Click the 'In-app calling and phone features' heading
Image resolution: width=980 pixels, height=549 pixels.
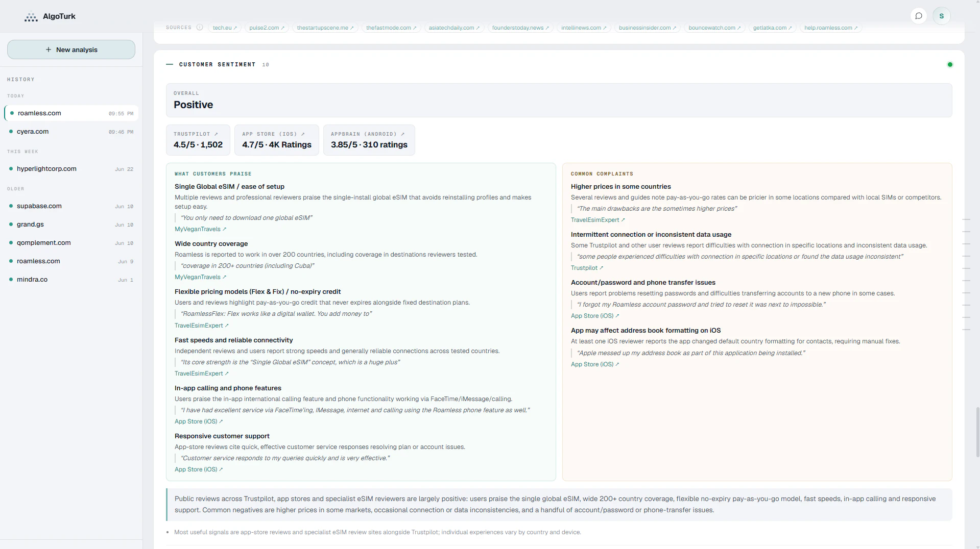[228, 388]
